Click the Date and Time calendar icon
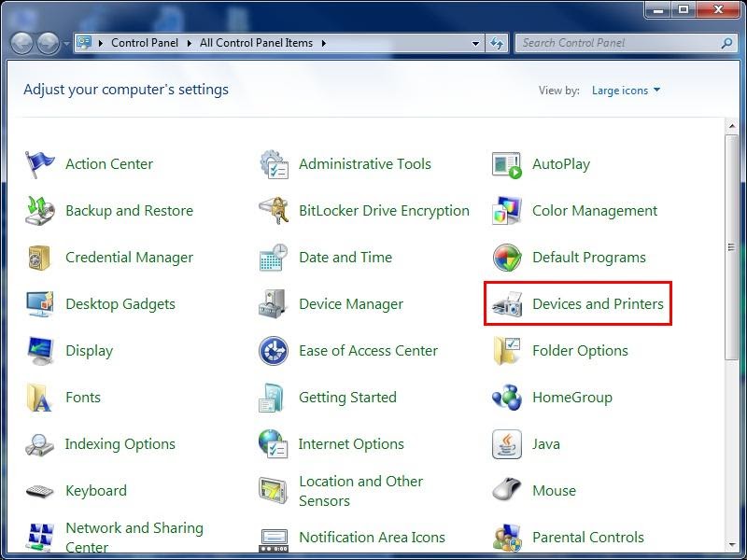The width and height of the screenshot is (747, 560). click(274, 258)
